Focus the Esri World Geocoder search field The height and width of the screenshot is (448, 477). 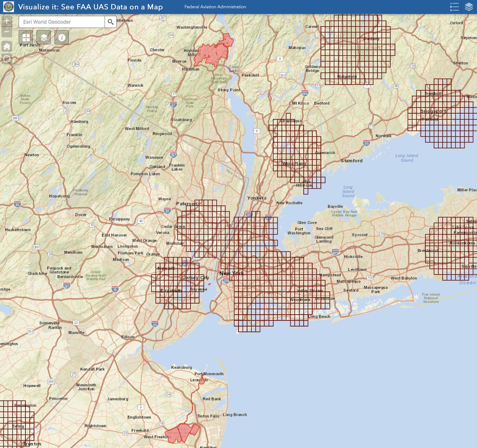click(62, 22)
